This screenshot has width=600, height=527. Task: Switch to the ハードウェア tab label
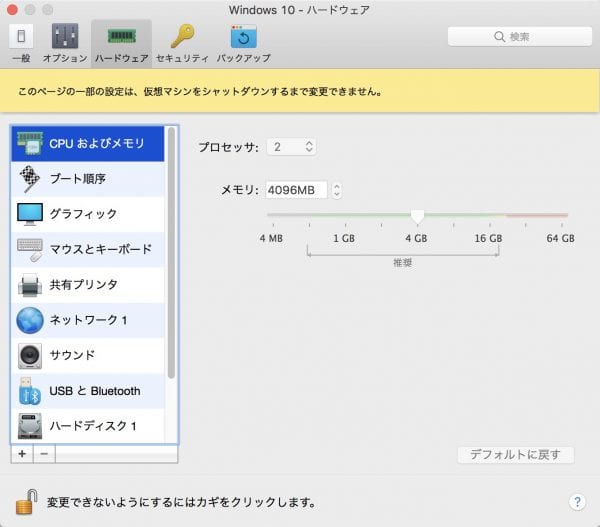[x=122, y=58]
